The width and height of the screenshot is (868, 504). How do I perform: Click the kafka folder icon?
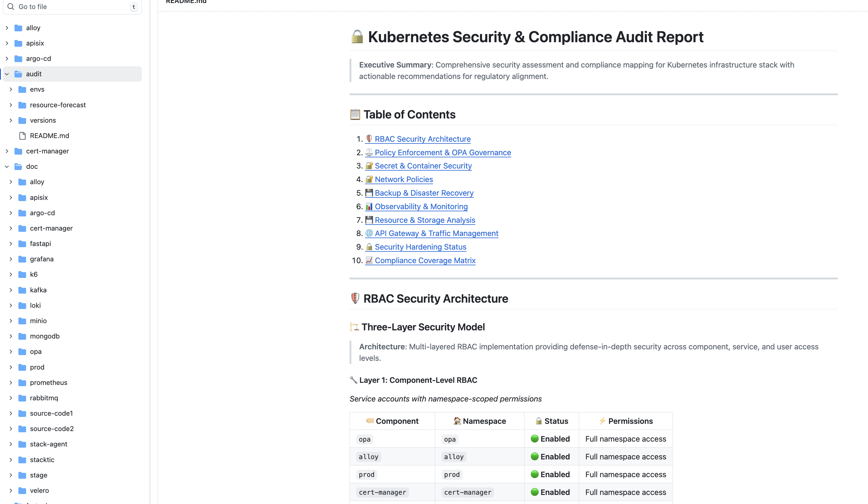22,290
